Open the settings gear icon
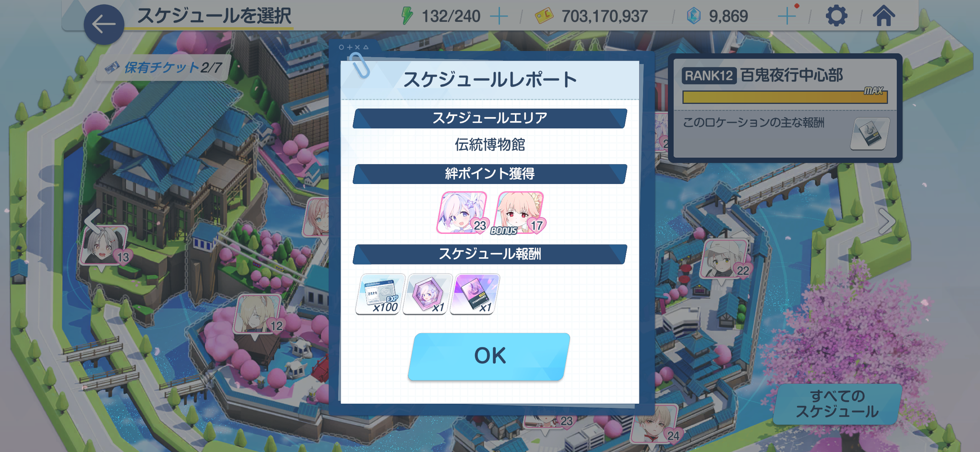The width and height of the screenshot is (980, 452). 836,16
